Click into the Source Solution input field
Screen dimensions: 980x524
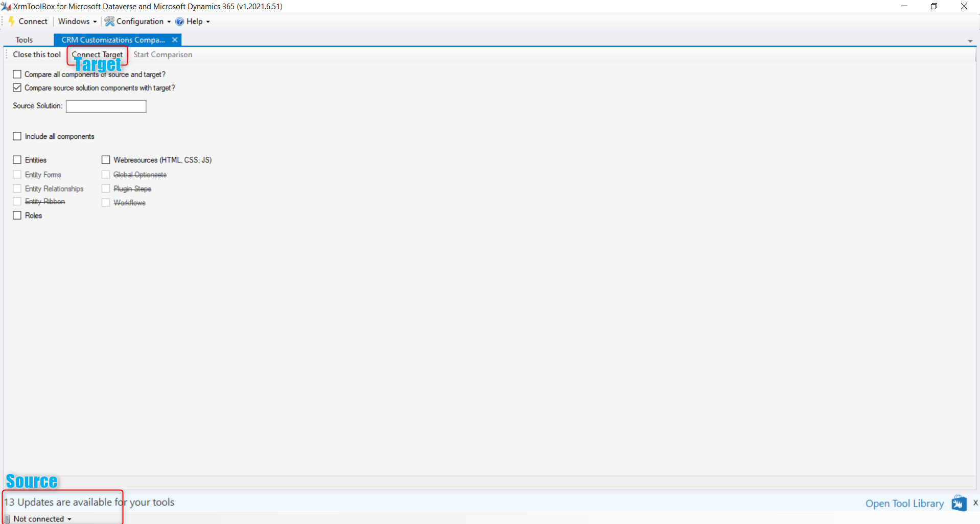click(x=106, y=106)
